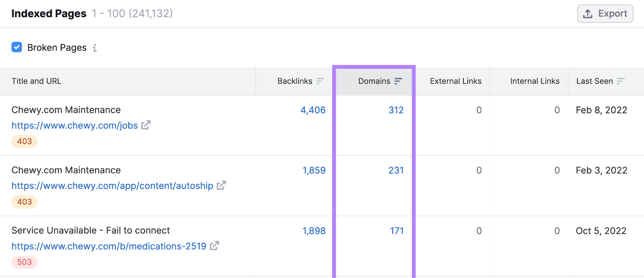The height and width of the screenshot is (278, 644).
Task: Click the 4,406 backlinks value
Action: [x=313, y=110]
